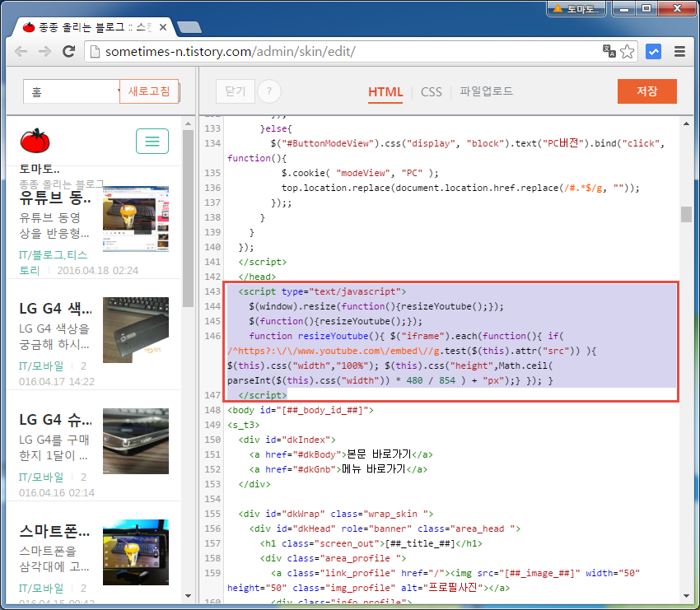Image resolution: width=700 pixels, height=610 pixels.
Task: Click the code editor scroll down arrow
Action: (x=686, y=596)
